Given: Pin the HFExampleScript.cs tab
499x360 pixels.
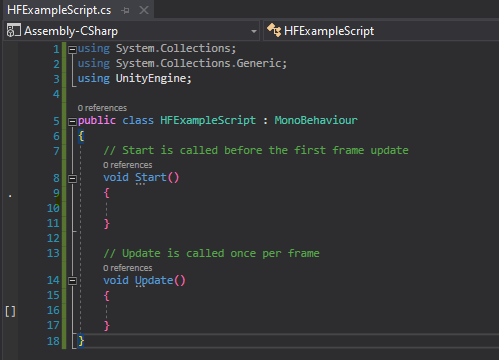Looking at the screenshot, I should 125,11.
